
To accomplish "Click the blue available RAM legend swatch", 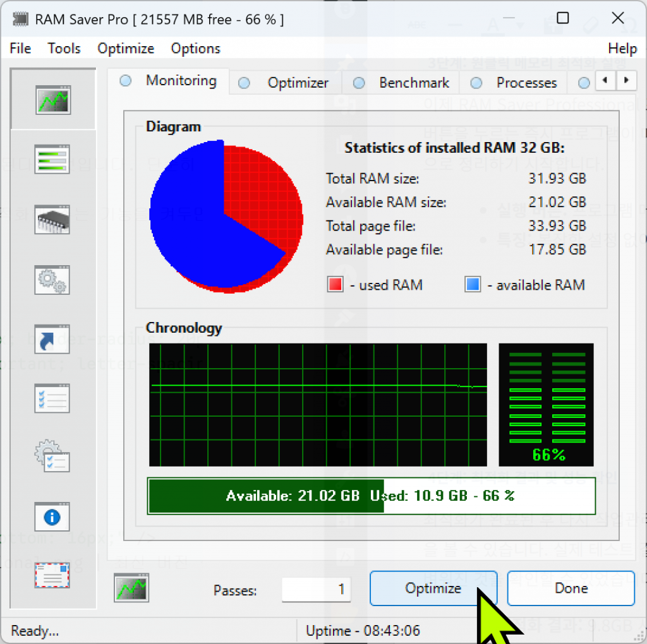I will 473,285.
